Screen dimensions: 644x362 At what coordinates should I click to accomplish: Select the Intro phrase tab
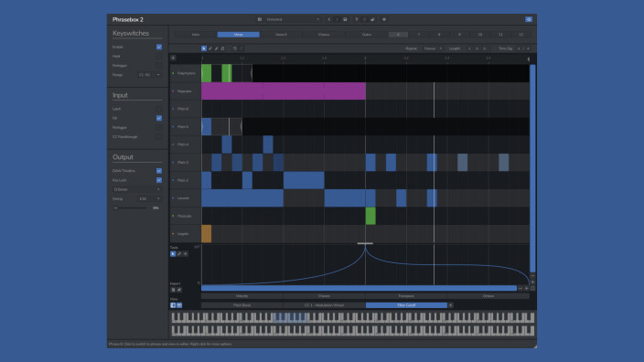pos(196,35)
